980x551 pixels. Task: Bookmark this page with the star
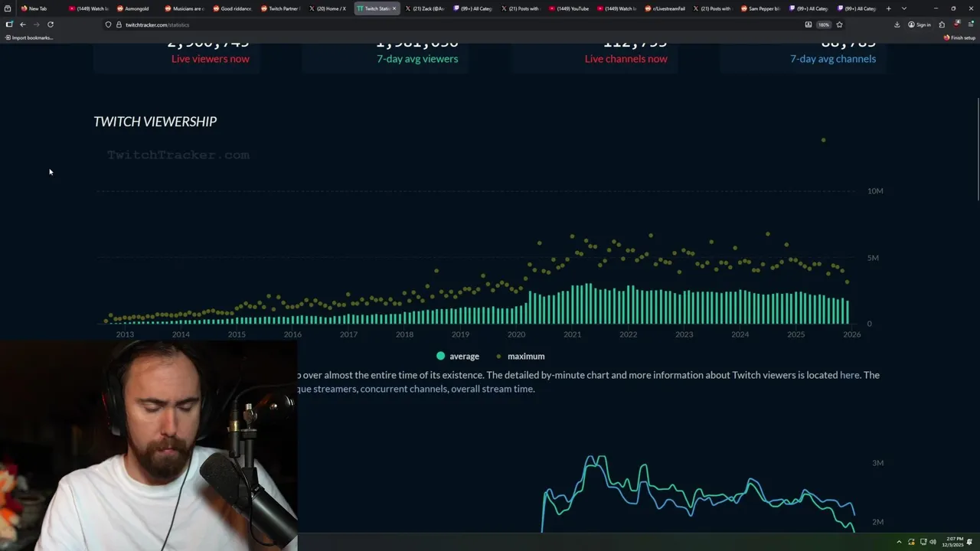click(839, 24)
